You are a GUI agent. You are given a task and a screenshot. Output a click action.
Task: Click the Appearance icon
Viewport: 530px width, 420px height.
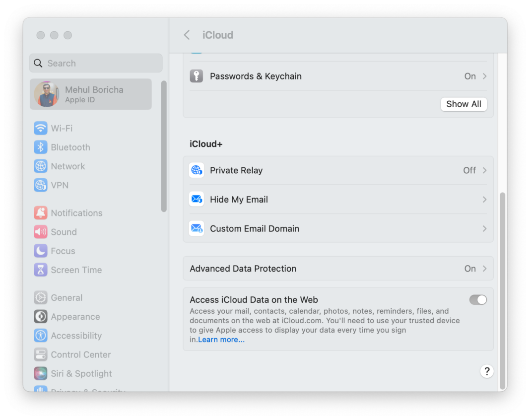41,316
